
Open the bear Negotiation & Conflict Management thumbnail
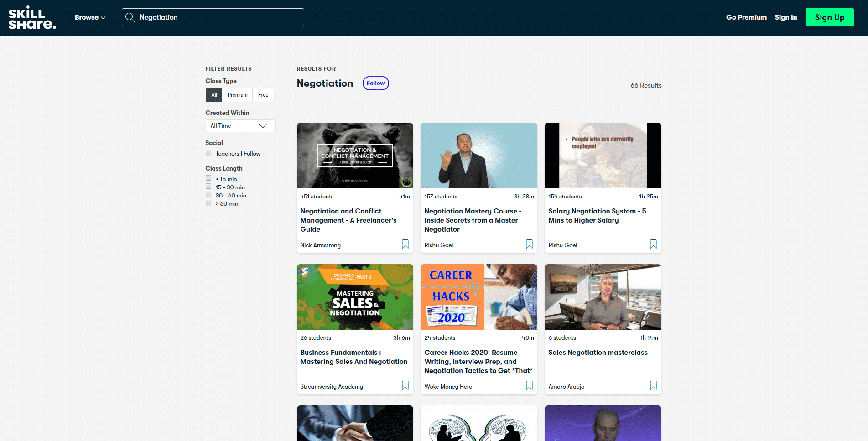coord(355,156)
